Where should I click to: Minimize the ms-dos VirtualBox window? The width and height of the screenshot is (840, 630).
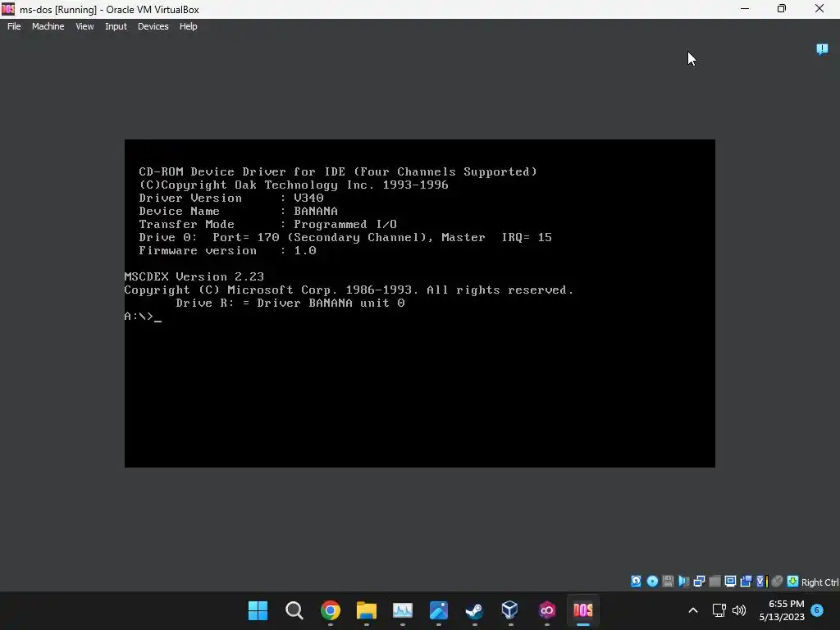click(745, 9)
